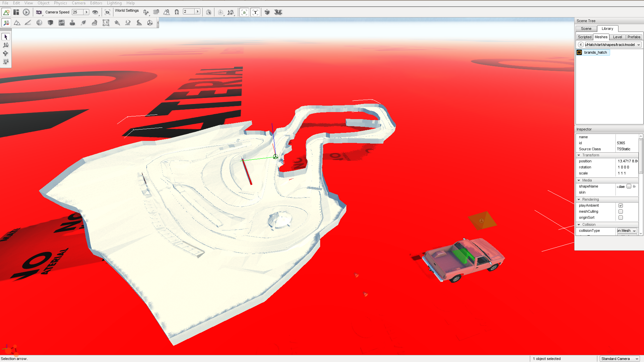Click the Camera Speed value field

[x=78, y=12]
